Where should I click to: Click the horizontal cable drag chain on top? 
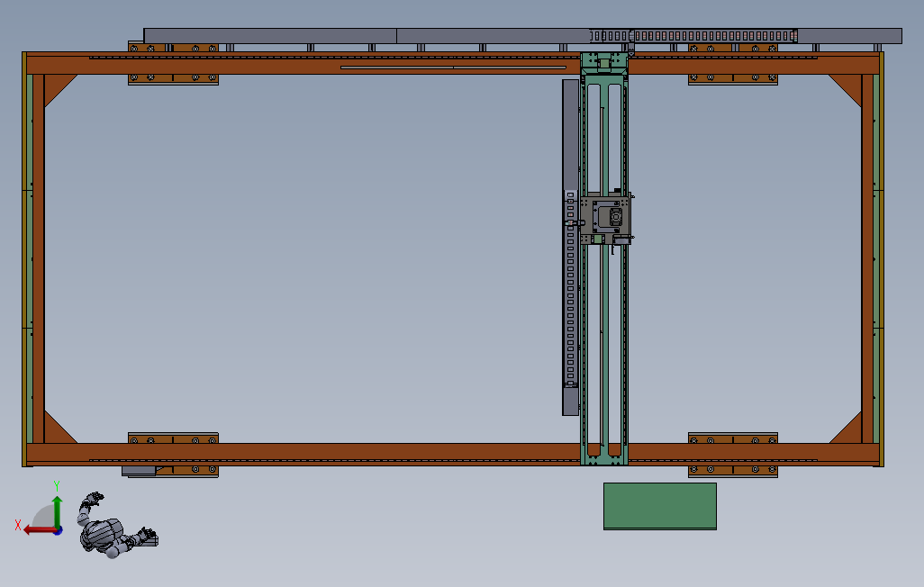point(693,36)
